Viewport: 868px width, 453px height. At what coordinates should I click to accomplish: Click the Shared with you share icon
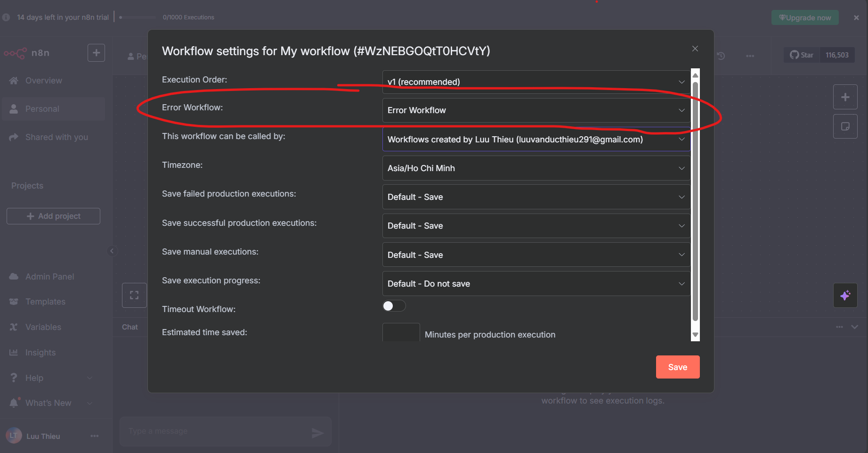click(x=14, y=137)
